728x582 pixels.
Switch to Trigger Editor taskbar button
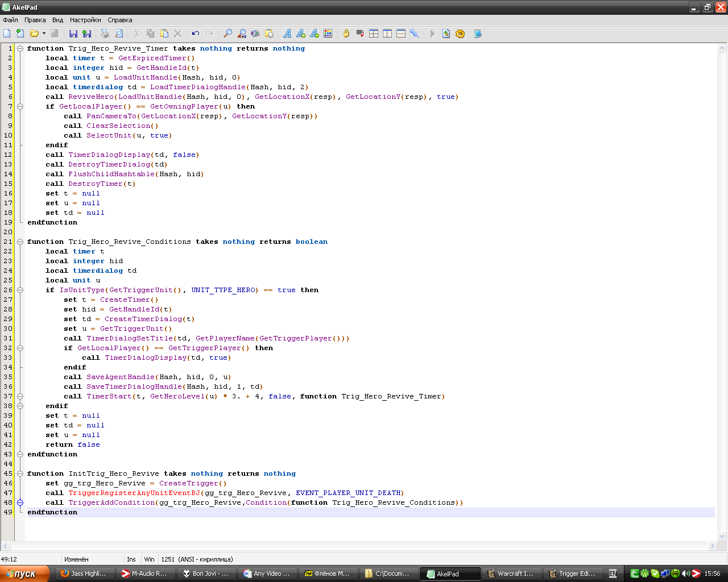(572, 573)
